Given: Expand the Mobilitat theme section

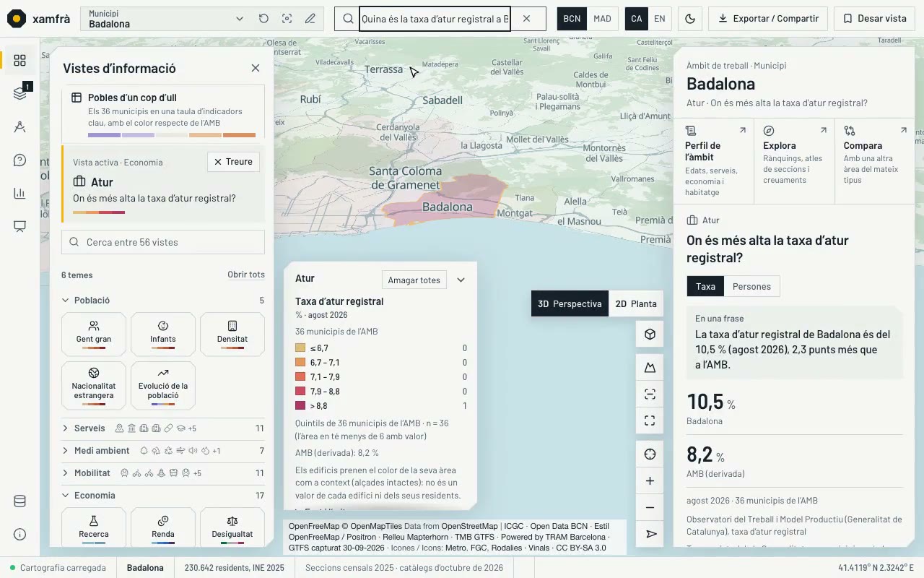Looking at the screenshot, I should click(x=163, y=473).
